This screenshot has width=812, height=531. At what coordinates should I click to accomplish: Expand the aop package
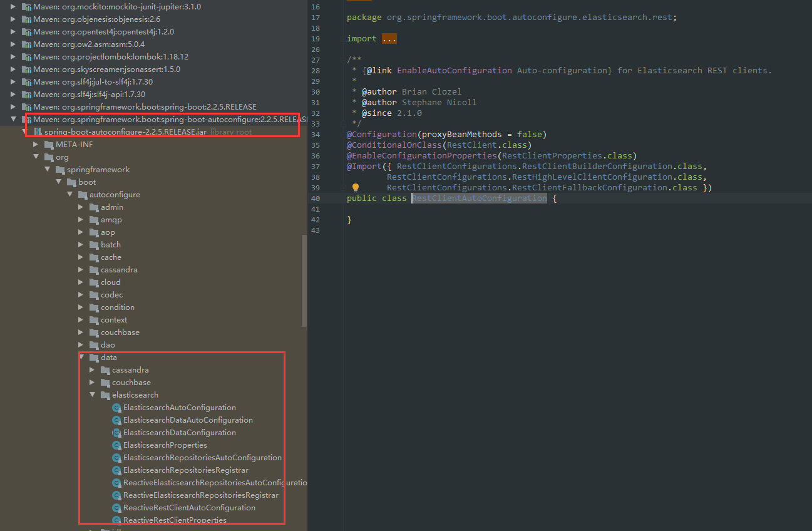pyautogui.click(x=81, y=232)
